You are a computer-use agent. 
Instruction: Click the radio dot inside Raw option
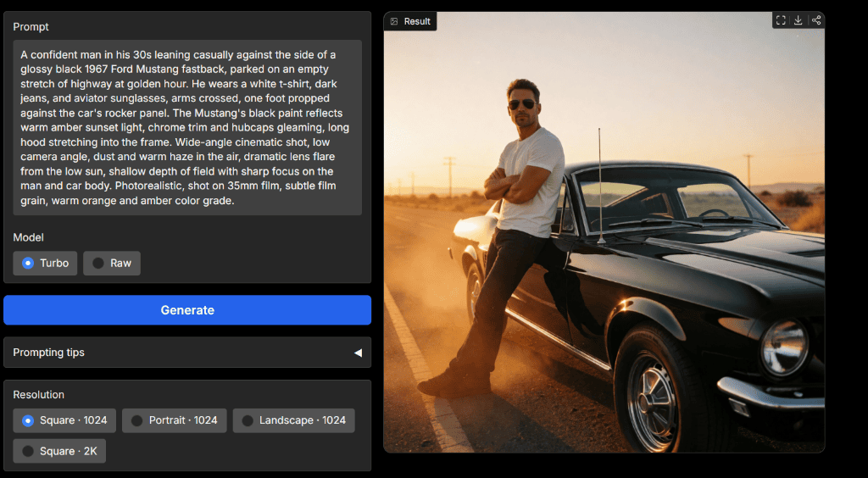(98, 264)
